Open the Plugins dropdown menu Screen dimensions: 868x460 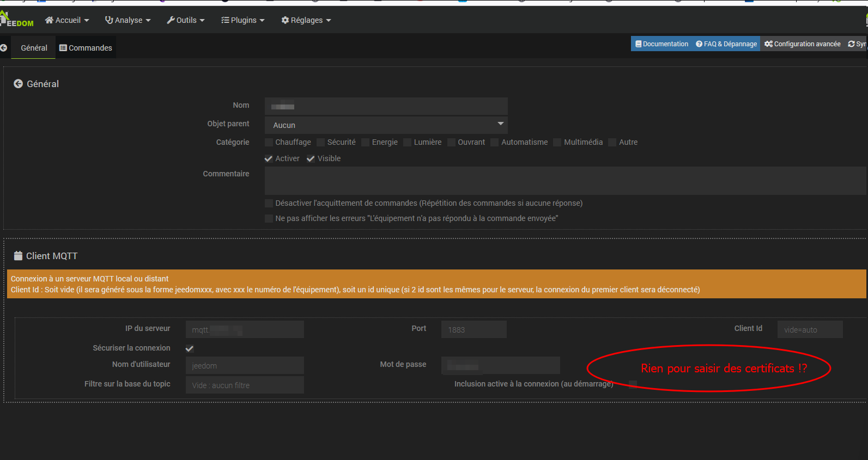coord(242,20)
